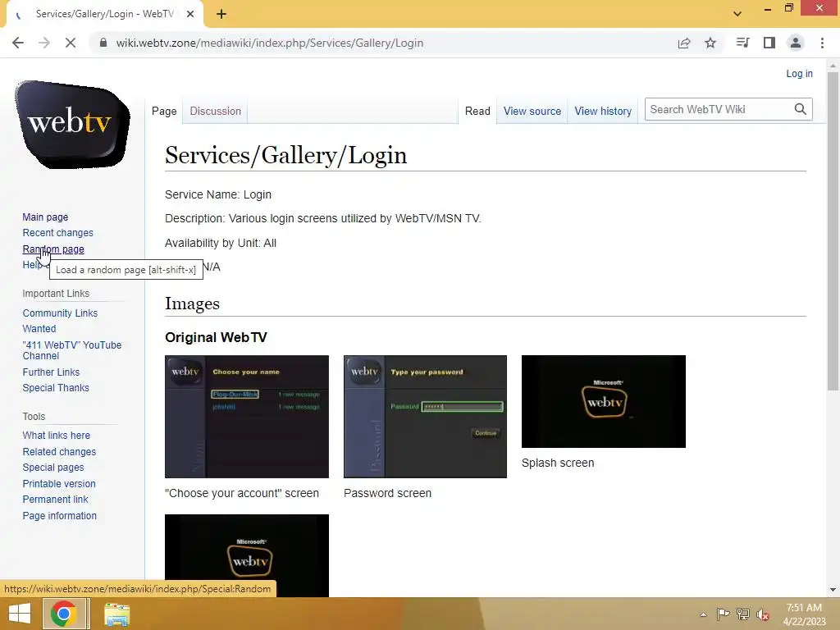This screenshot has height=630, width=840.
Task: Click the page vertical scrollbar thumb
Action: (x=833, y=231)
